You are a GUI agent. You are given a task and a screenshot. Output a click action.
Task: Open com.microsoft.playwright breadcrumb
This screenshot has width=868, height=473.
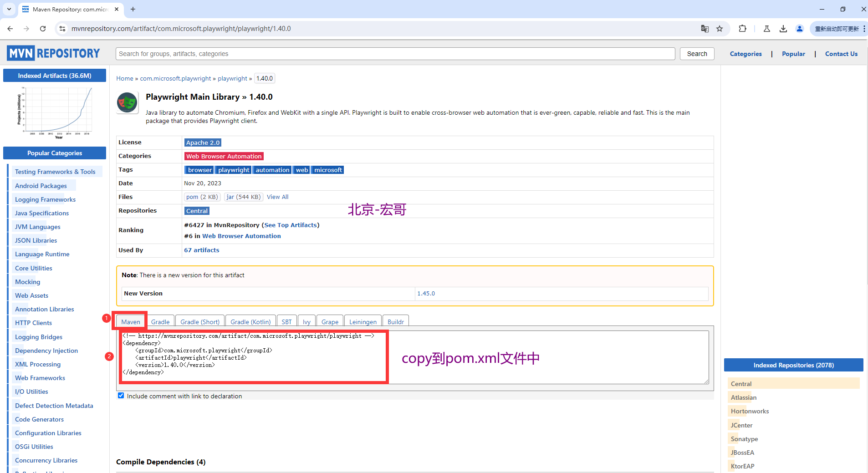175,78
